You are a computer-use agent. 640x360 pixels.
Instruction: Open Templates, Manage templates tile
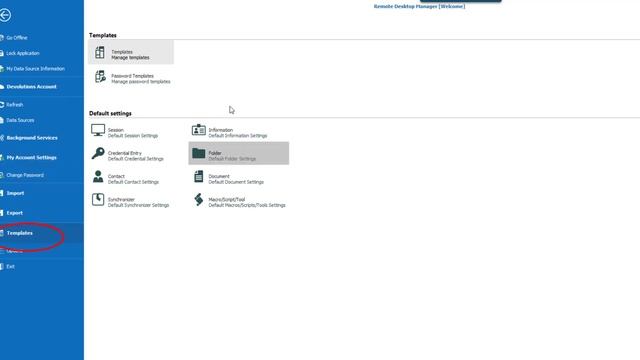(131, 52)
